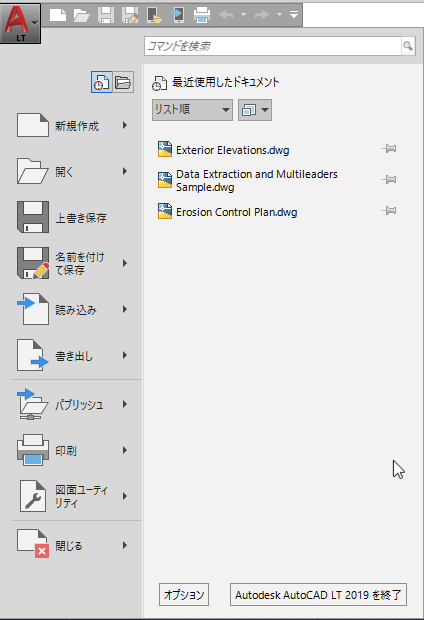Click Data Extraction Sample.dwg file icon
This screenshot has width=424, height=620.
pos(165,180)
